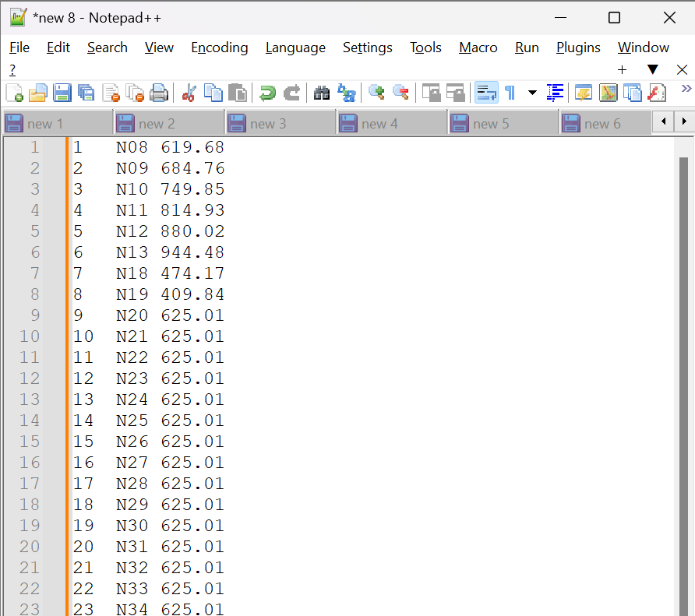Screen dimensions: 695x616
Task: Click the Save All icon
Action: [86, 93]
